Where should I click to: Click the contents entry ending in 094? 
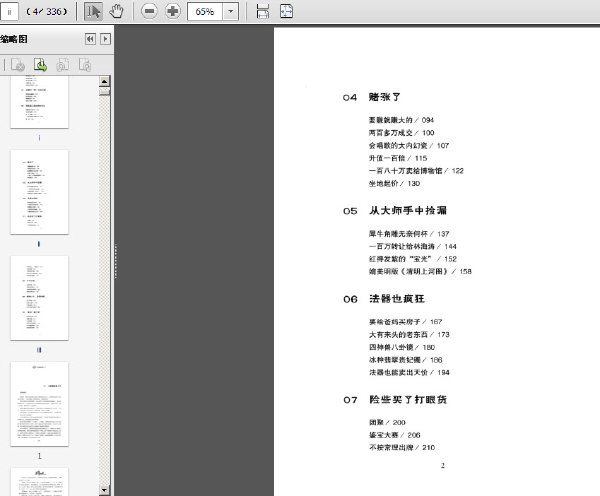(401, 120)
